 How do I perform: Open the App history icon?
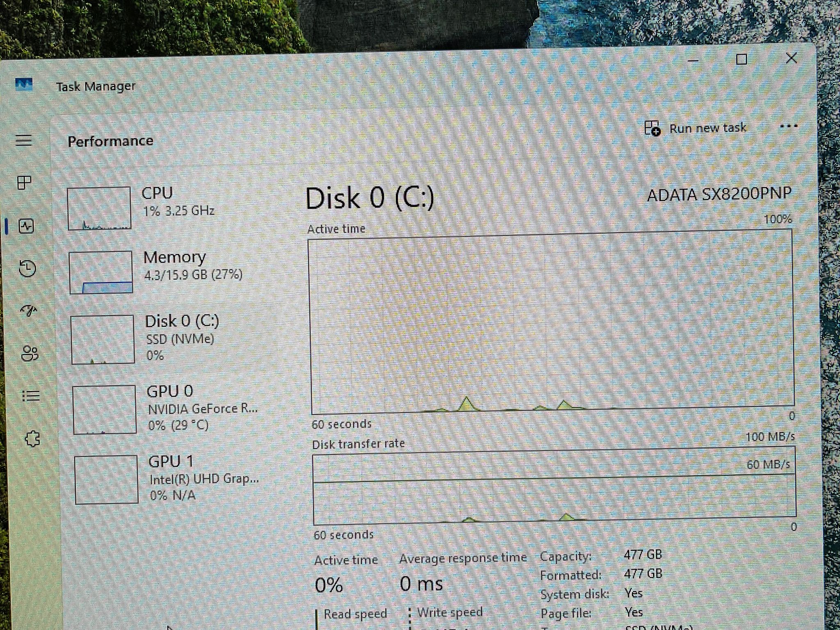(28, 269)
